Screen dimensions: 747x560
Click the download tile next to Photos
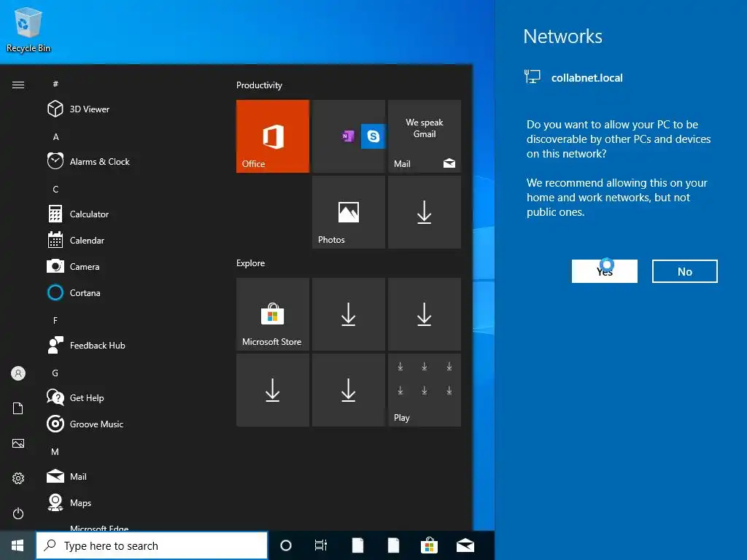point(425,212)
